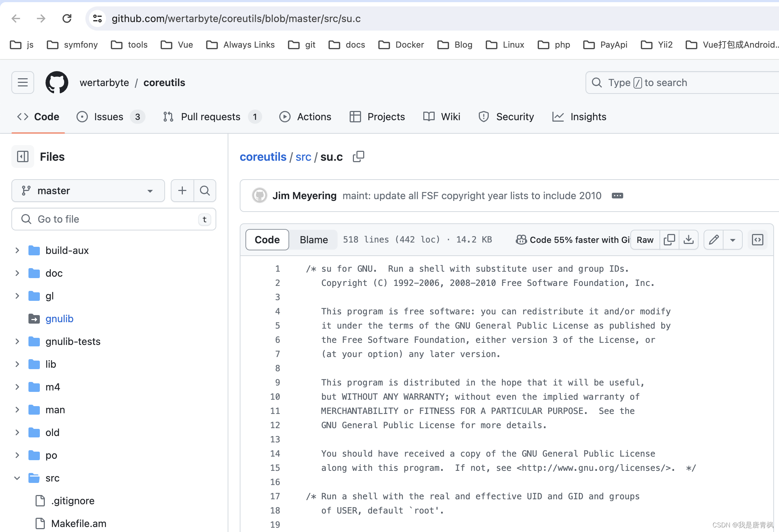
Task: Navigate to Issues with badge 3
Action: coord(110,117)
